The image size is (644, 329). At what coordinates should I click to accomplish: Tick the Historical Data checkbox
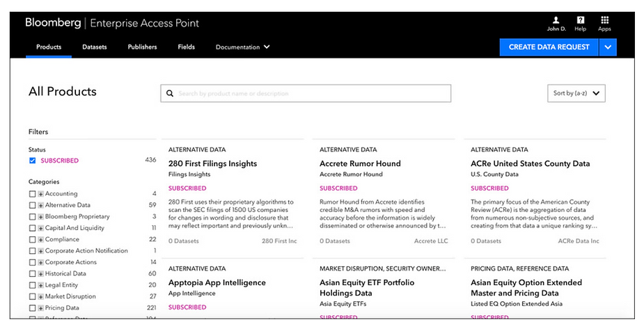click(33, 274)
